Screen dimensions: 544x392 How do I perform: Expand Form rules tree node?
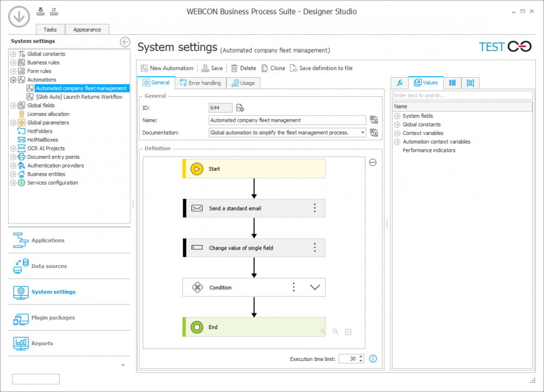point(13,71)
